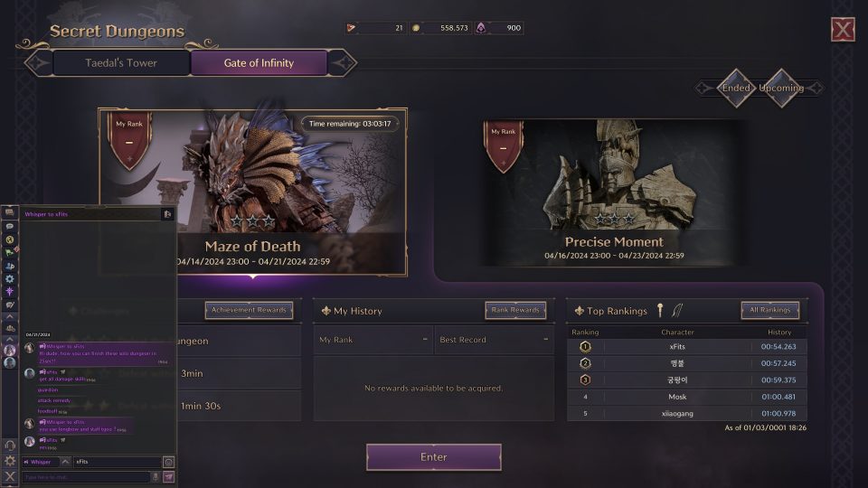Click the chat message input field
This screenshot has width=868, height=488.
pos(87,477)
